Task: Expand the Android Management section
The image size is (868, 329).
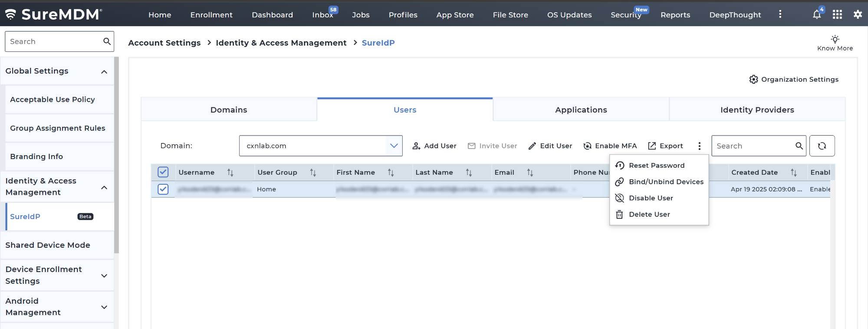Action: [104, 307]
